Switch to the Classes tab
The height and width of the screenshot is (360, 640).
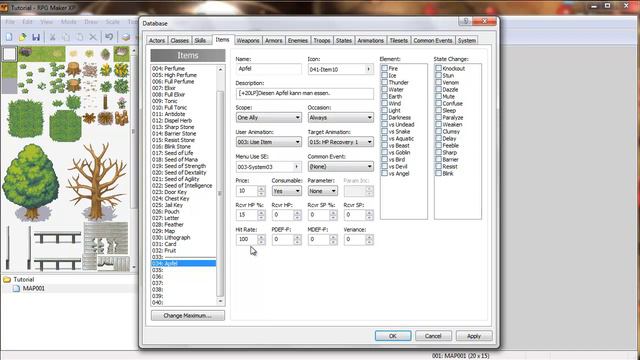pos(180,40)
